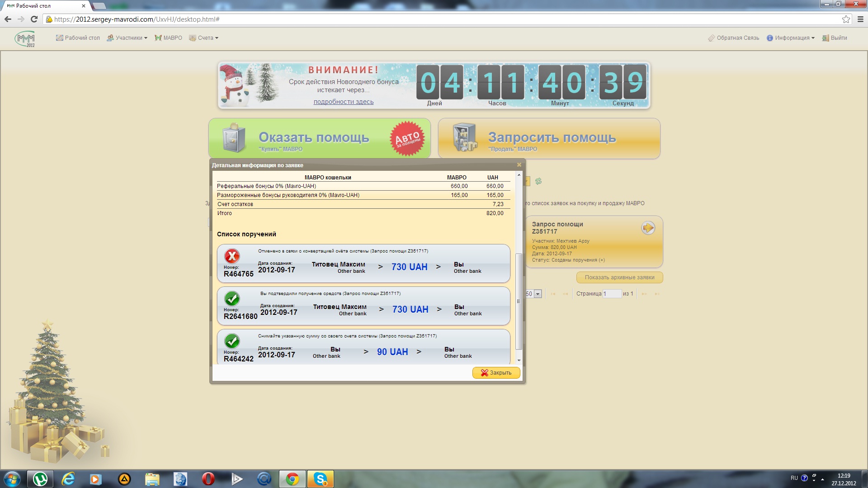Click last page pagination arrow
This screenshot has width=868, height=488.
click(x=657, y=294)
